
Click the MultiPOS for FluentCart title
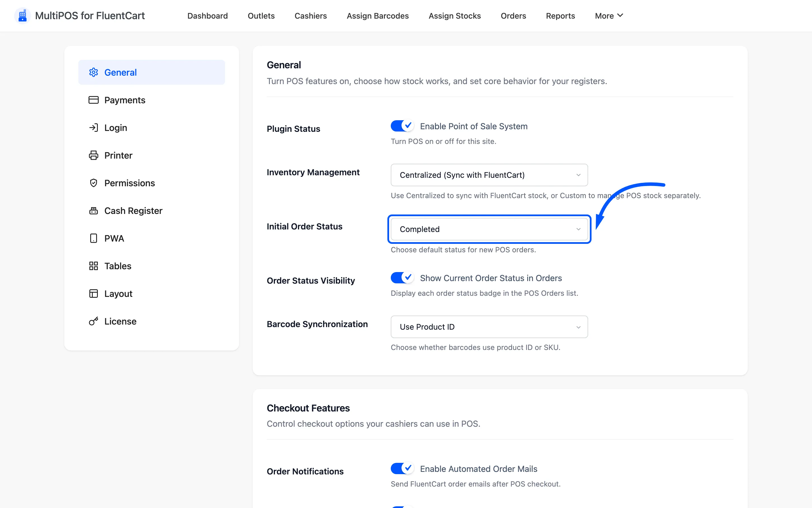point(90,16)
